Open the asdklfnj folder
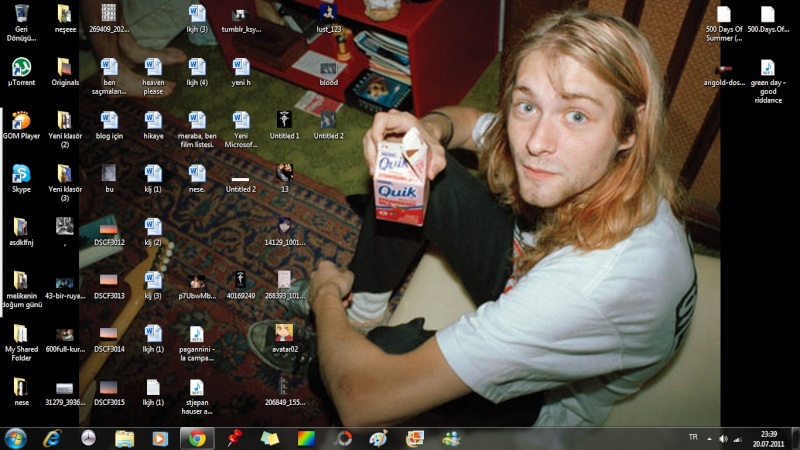The height and width of the screenshot is (450, 800). [21, 232]
